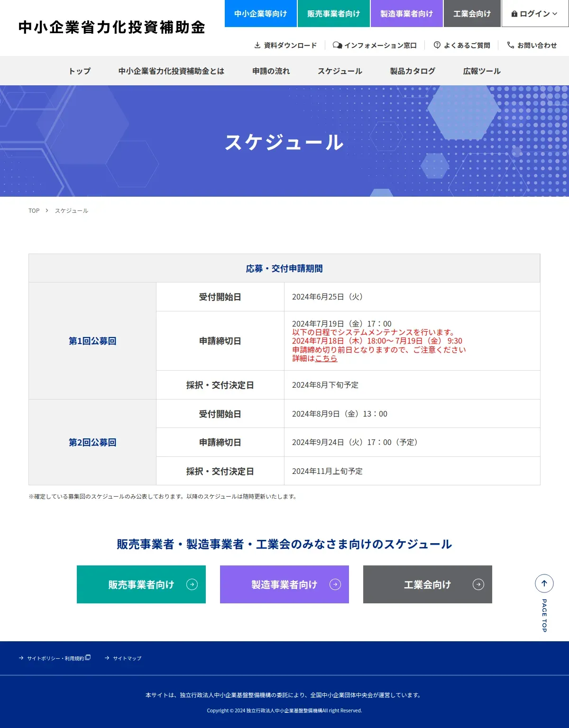Click the circled arrow in 製造事業者向け button

(335, 584)
